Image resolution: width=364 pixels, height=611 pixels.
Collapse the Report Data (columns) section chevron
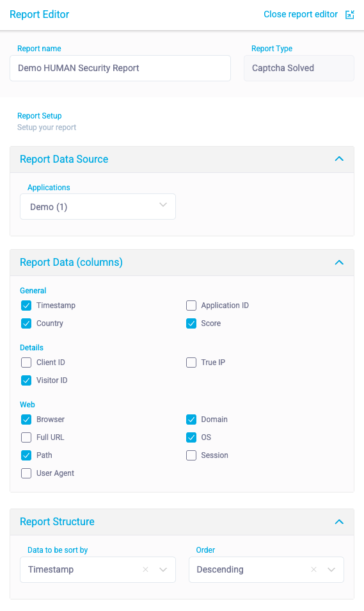coord(339,263)
